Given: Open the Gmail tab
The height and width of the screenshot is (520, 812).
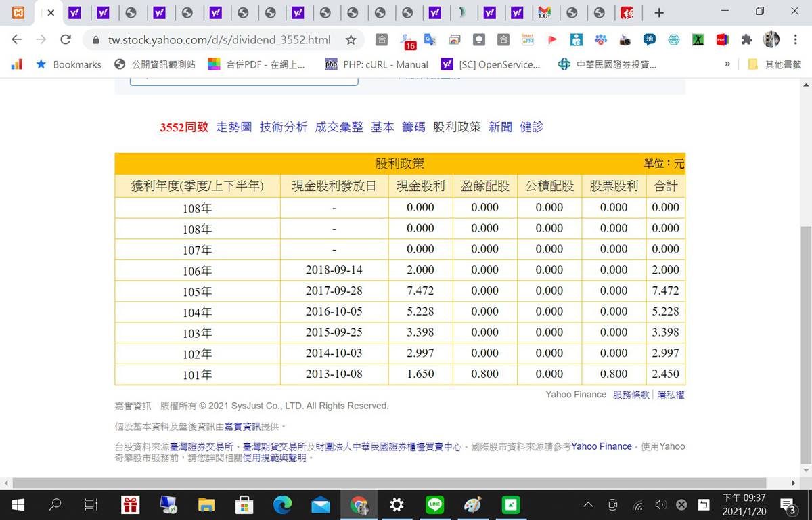Looking at the screenshot, I should [544, 12].
